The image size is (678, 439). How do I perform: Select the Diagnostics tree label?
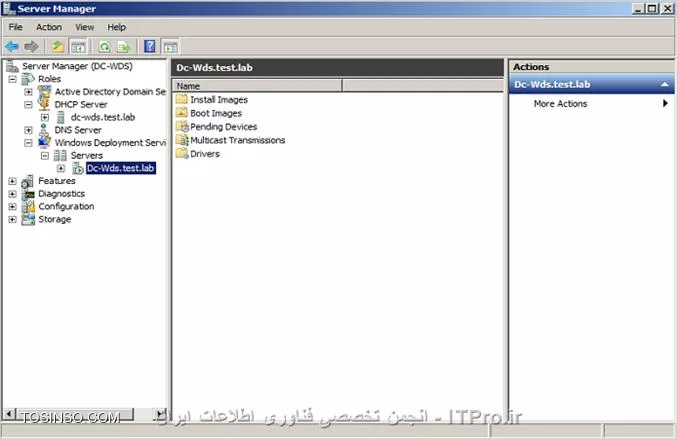click(x=61, y=194)
